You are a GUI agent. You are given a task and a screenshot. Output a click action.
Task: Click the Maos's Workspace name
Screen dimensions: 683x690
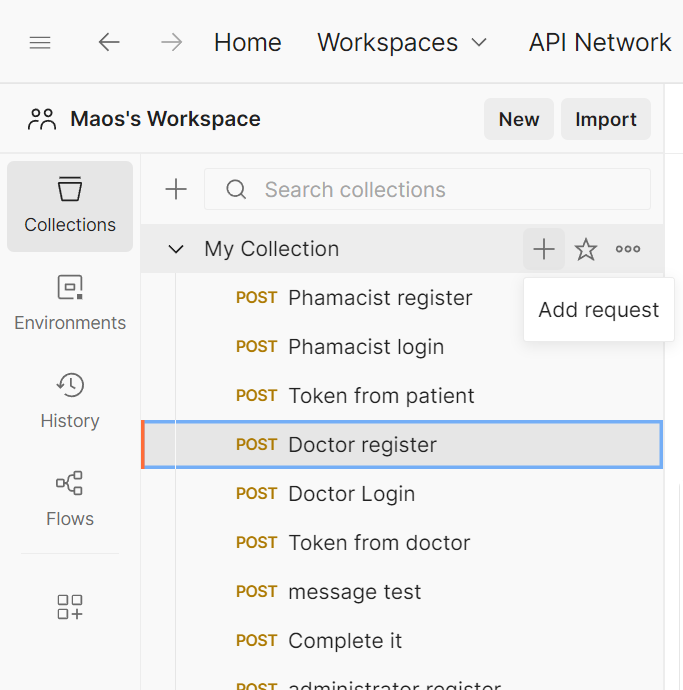pyautogui.click(x=165, y=119)
